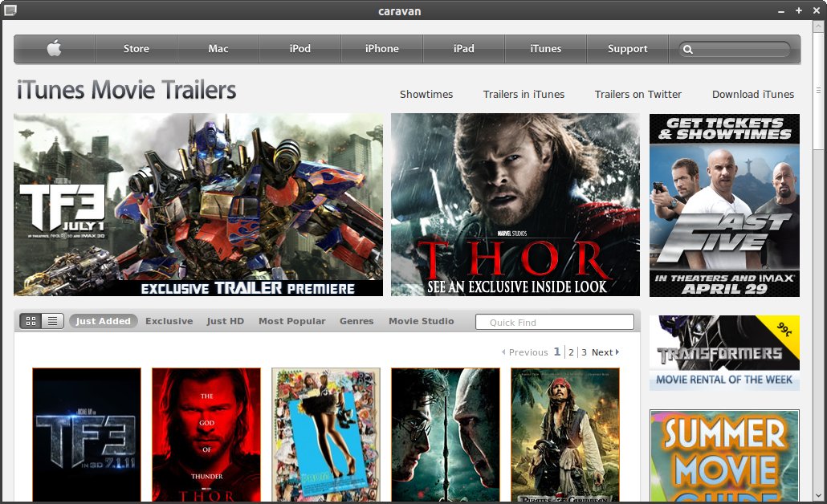Click the scrollbar down arrow
827x504 pixels.
pyautogui.click(x=818, y=495)
